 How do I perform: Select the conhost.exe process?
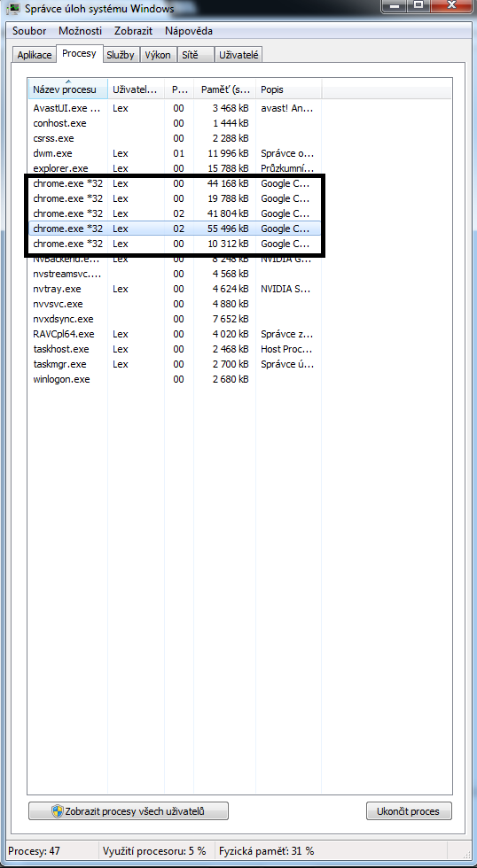pos(175,123)
